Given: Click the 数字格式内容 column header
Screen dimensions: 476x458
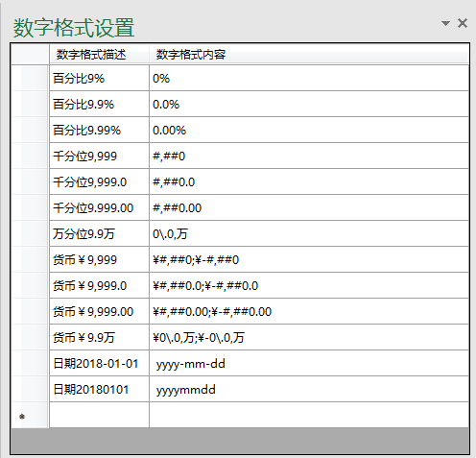Looking at the screenshot, I should 309,55.
